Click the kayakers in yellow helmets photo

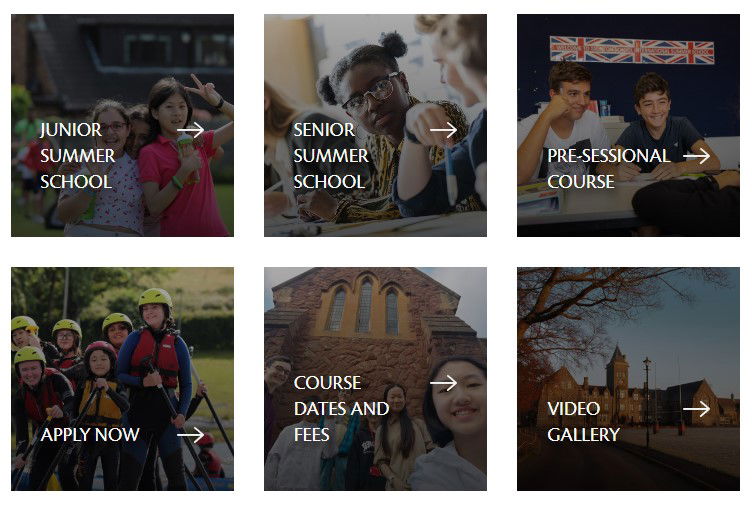(122, 379)
